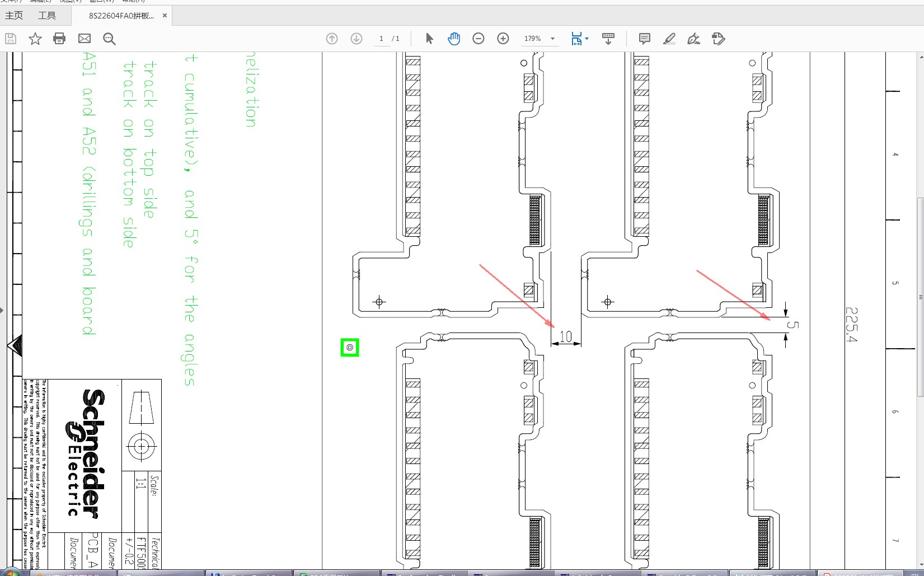Click the "5" gap dimension label
924x576 pixels.
click(792, 325)
